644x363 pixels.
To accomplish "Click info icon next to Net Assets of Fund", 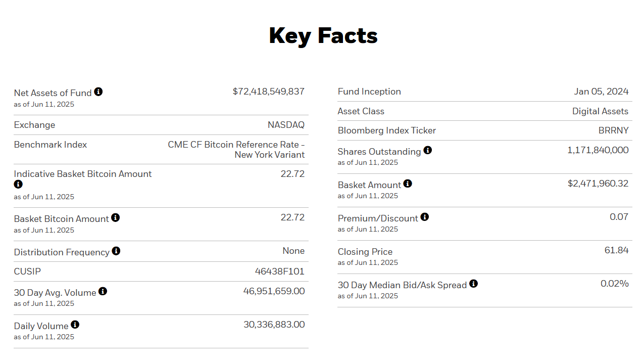I will click(x=98, y=92).
